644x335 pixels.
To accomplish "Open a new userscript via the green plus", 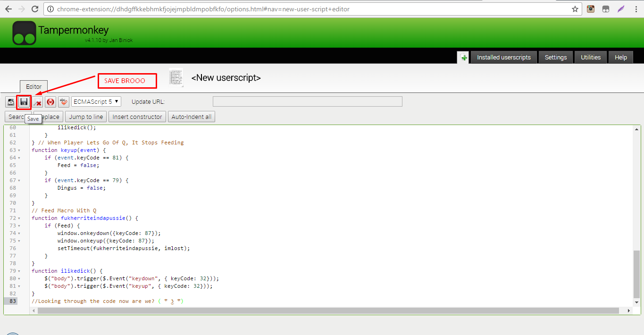I will click(463, 57).
